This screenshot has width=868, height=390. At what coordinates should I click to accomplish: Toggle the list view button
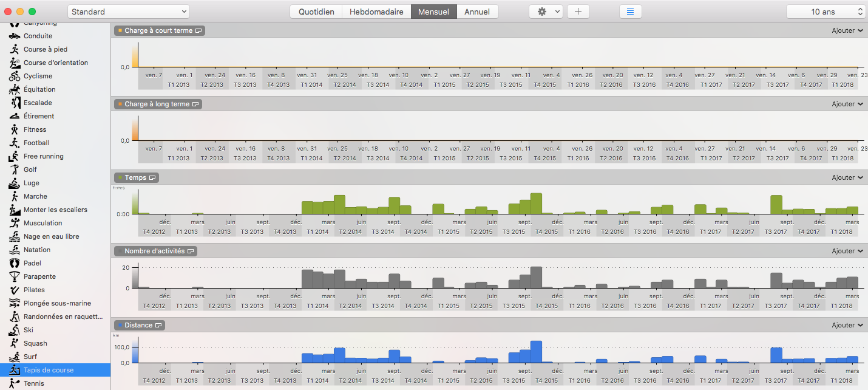630,12
